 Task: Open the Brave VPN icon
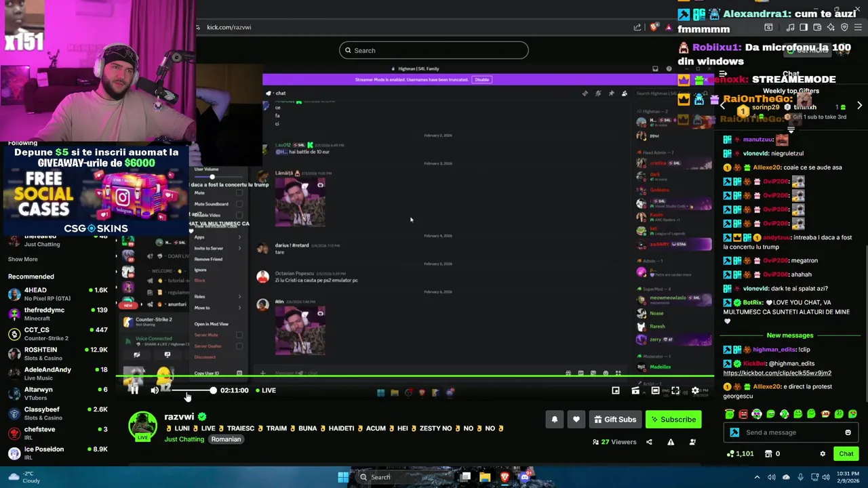(844, 27)
